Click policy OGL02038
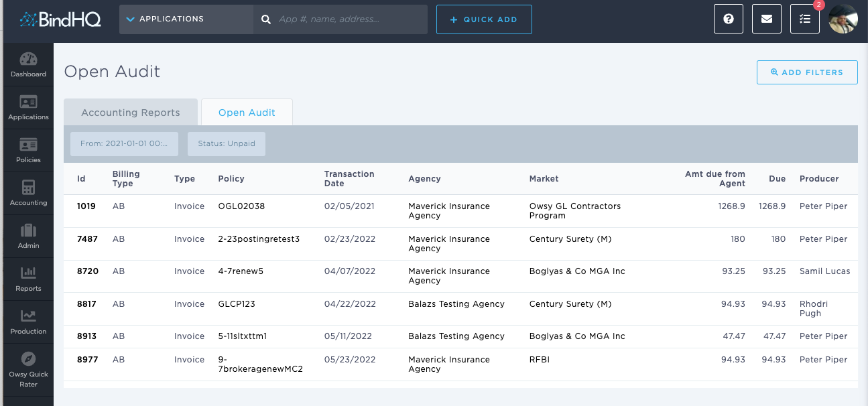 (241, 206)
